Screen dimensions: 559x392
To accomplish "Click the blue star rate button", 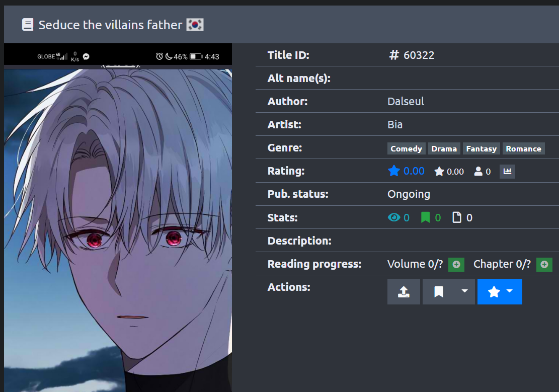I will pyautogui.click(x=494, y=291).
